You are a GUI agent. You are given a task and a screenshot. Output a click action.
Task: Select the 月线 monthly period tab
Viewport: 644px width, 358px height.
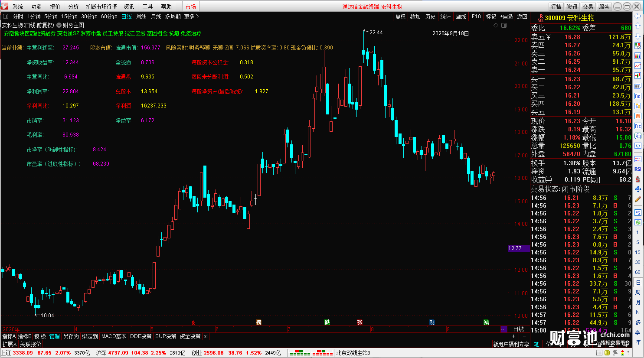156,16
